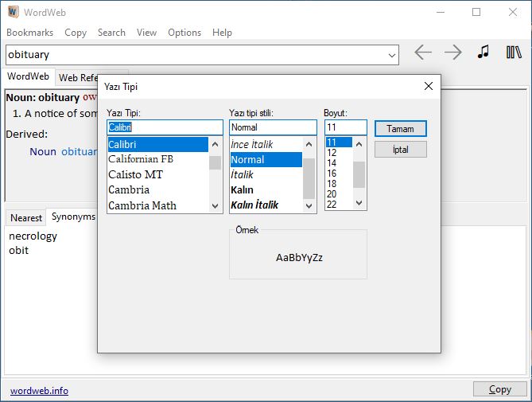Viewport: 532px width, 402px height.
Task: Click font list scroll up arrow
Action: point(216,144)
